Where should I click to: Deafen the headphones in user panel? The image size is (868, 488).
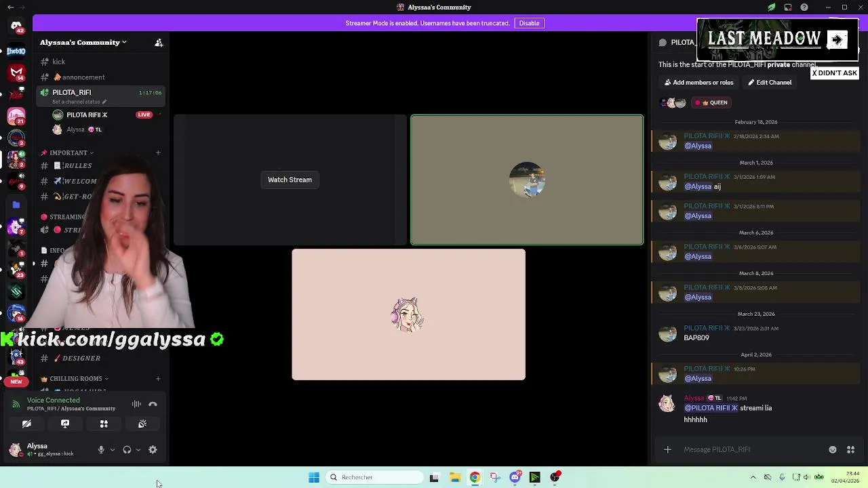[x=127, y=449]
